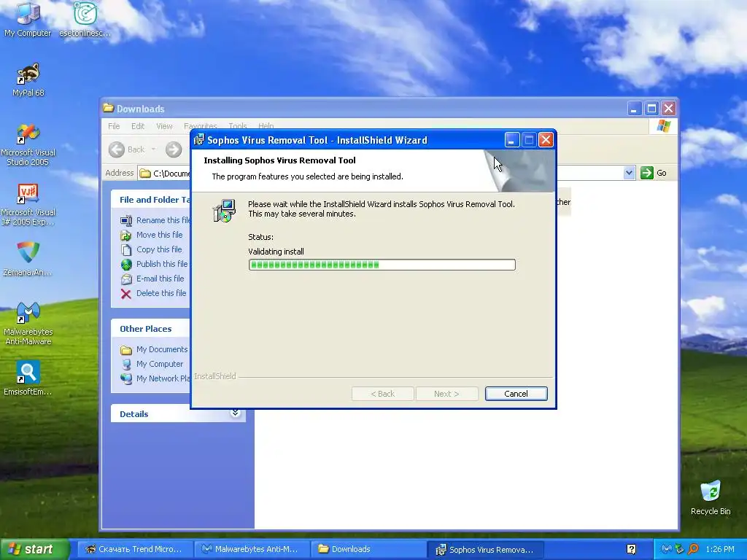Viewport: 747px width, 560px height.
Task: Open the Back button history dropdown arrow
Action: click(153, 149)
